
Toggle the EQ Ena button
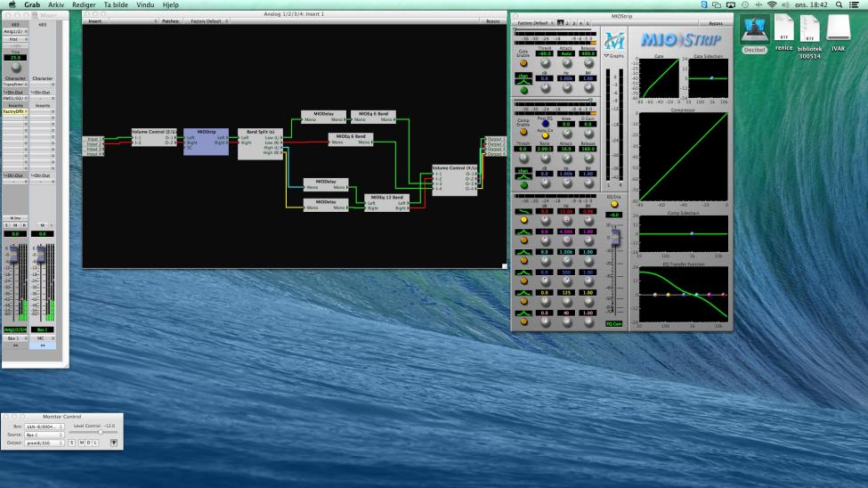coord(613,204)
